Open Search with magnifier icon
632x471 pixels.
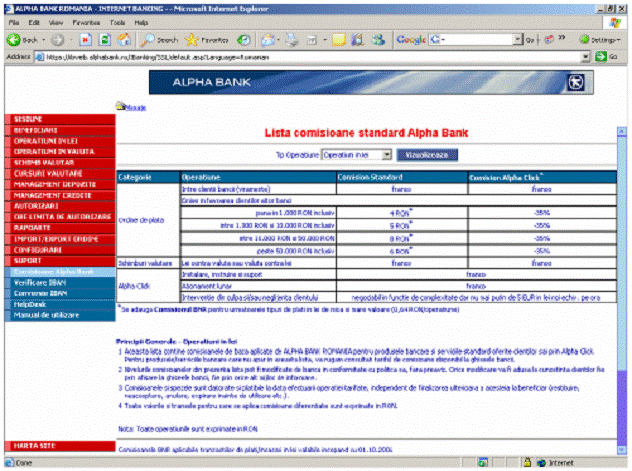coord(147,39)
